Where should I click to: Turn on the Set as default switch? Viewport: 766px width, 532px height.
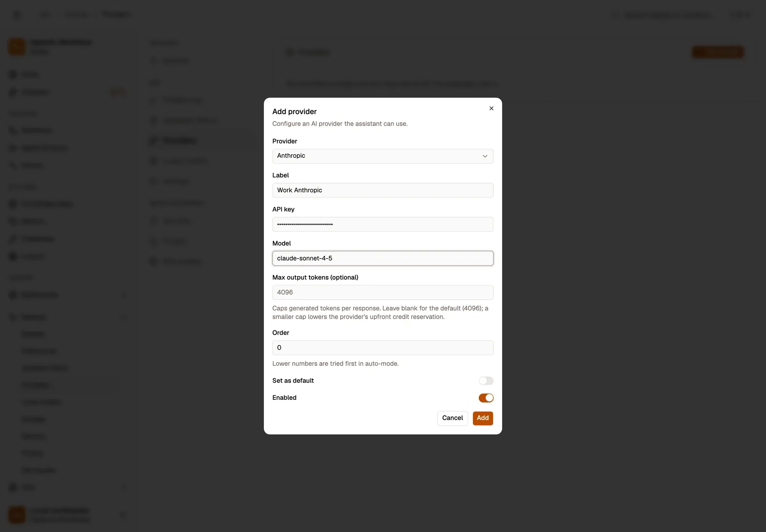pyautogui.click(x=486, y=381)
